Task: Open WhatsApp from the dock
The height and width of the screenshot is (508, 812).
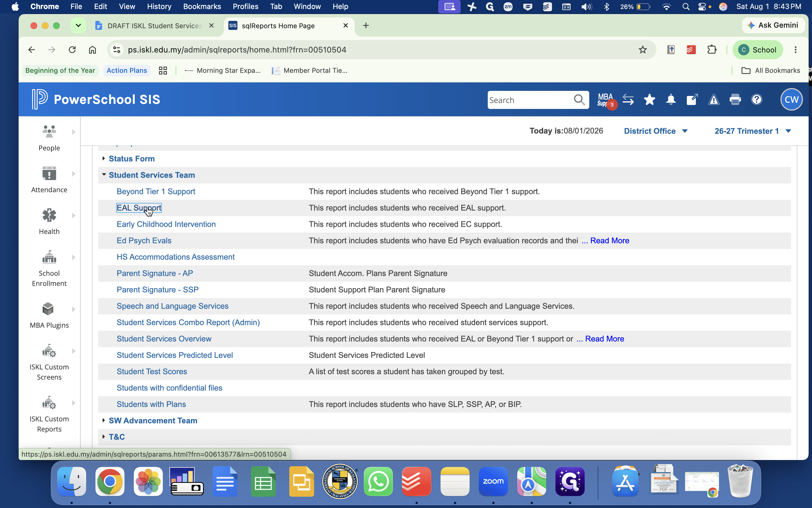Action: (x=378, y=481)
